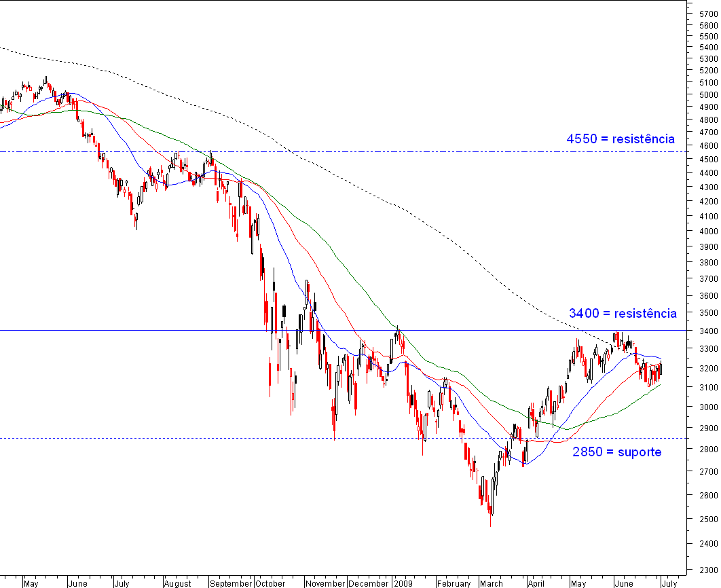Click the 'April' axis label

[x=536, y=583]
